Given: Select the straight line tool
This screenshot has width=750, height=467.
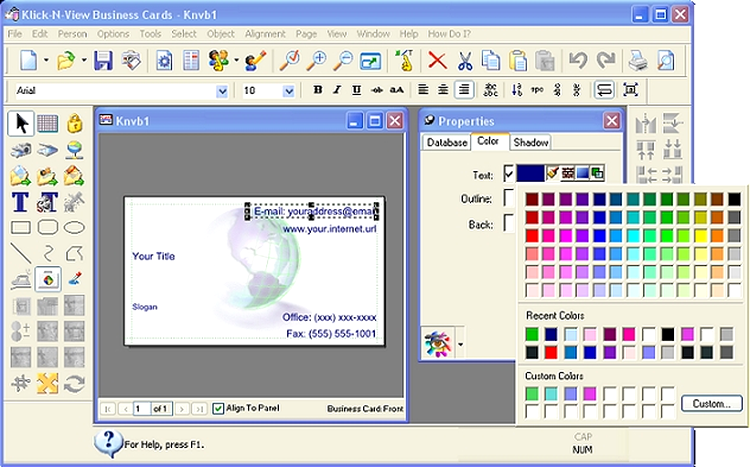Looking at the screenshot, I should pyautogui.click(x=21, y=253).
